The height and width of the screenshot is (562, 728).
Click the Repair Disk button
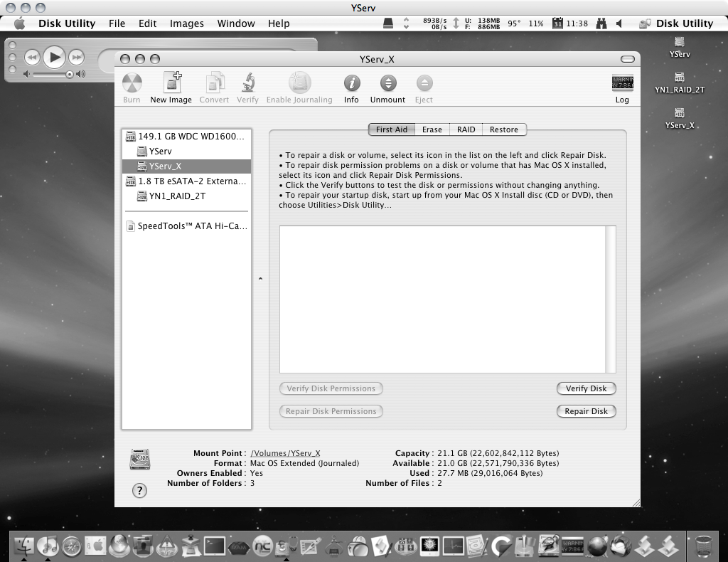(587, 411)
